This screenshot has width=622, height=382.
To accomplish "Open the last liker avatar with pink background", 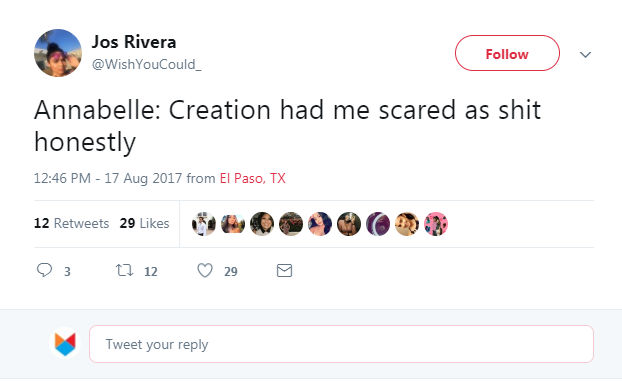I will pos(436,224).
